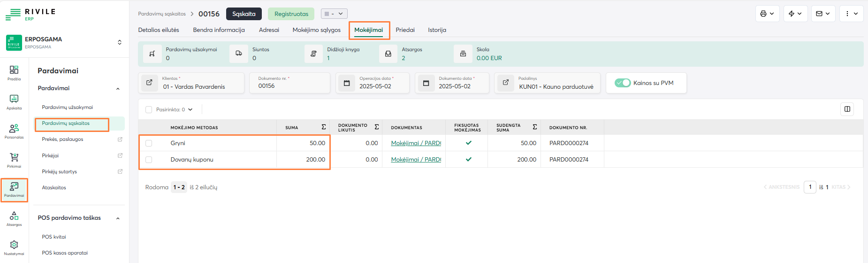This screenshot has width=868, height=263.
Task: Collapse the POS pardavimo taškas section
Action: [x=118, y=218]
